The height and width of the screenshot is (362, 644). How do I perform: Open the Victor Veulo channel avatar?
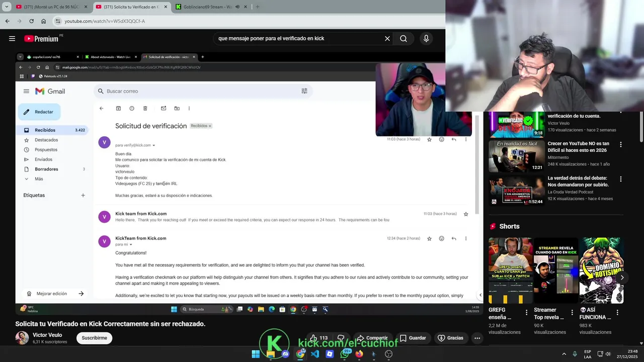(x=22, y=338)
